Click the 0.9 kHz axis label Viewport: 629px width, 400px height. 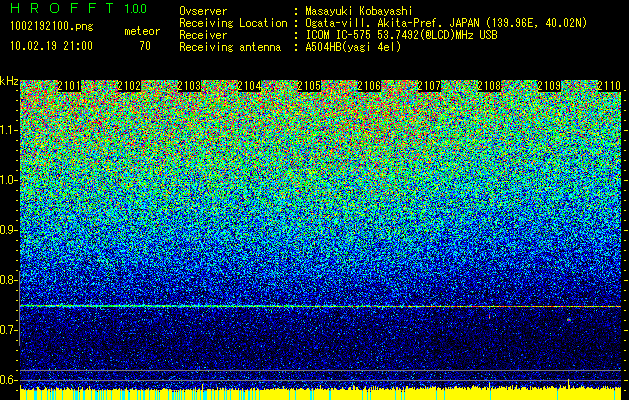tap(7, 230)
